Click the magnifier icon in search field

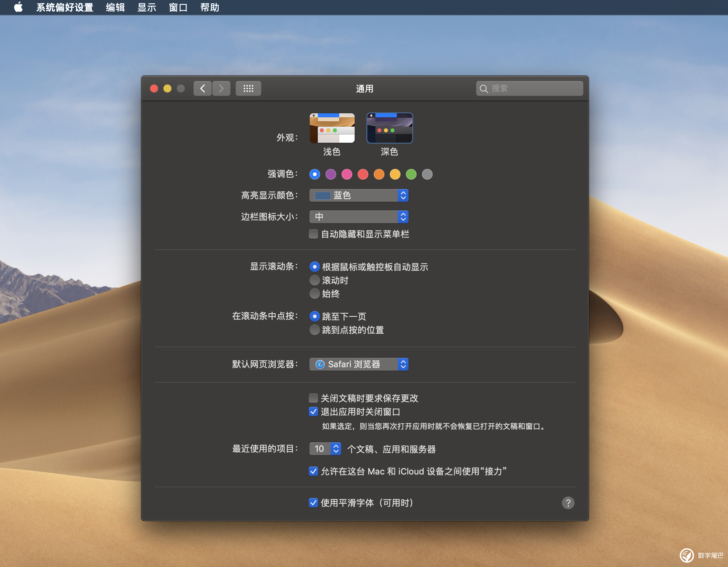(x=484, y=89)
